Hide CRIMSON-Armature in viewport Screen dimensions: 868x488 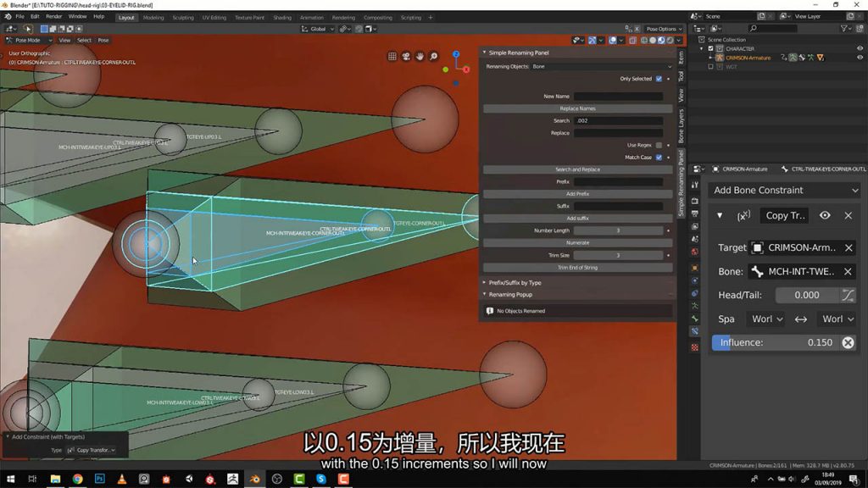pos(860,58)
